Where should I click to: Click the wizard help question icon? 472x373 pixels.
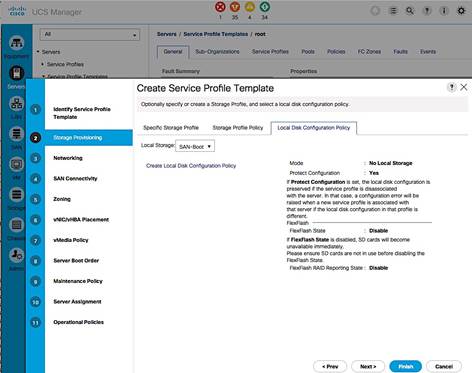[451, 87]
